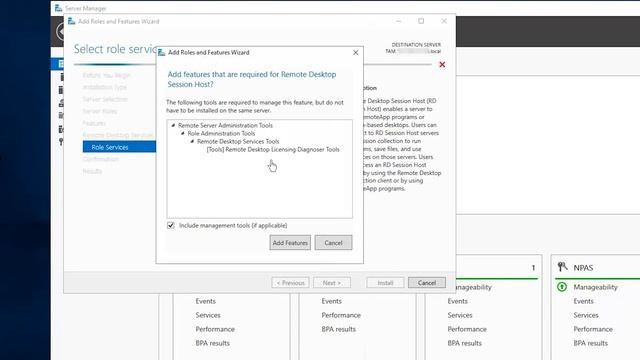Open Performance in the first Server Manager tile
Viewport: 640px width, 360px height.
pyautogui.click(x=215, y=329)
